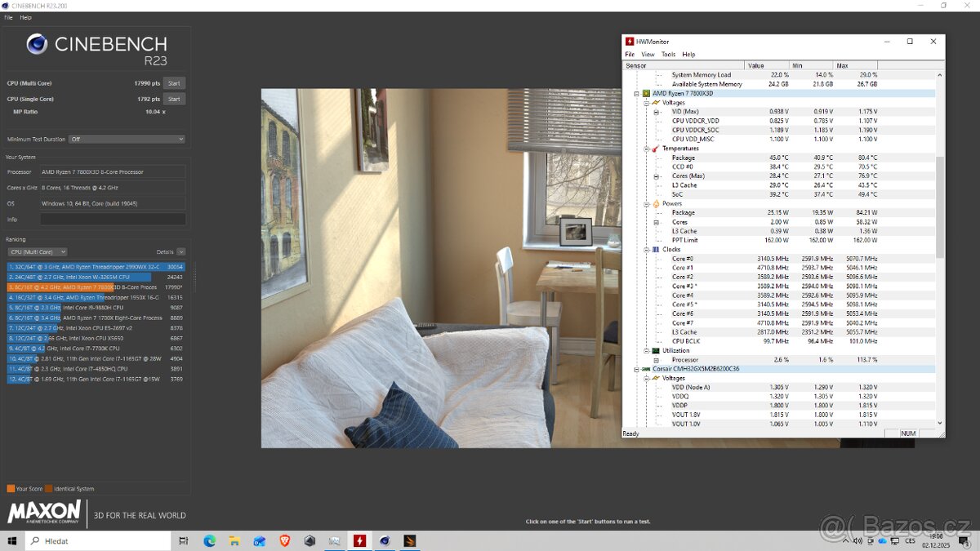This screenshot has height=551, width=980.
Task: Click the Voltages waveform icon in HWMonitor
Action: click(x=655, y=103)
